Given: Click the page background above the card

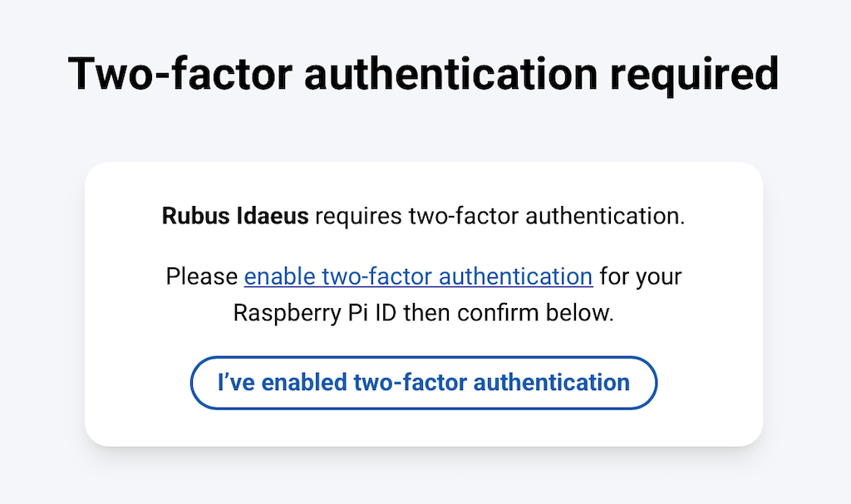Looking at the screenshot, I should pos(424,133).
